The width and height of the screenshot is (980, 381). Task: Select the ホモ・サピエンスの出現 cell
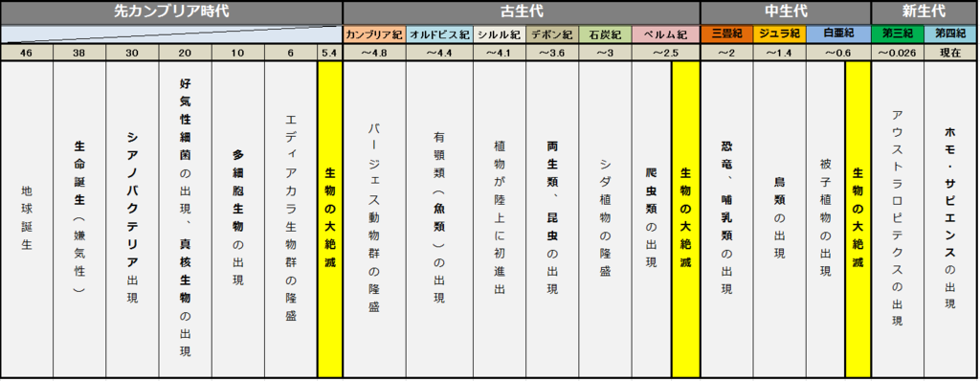pos(951,219)
